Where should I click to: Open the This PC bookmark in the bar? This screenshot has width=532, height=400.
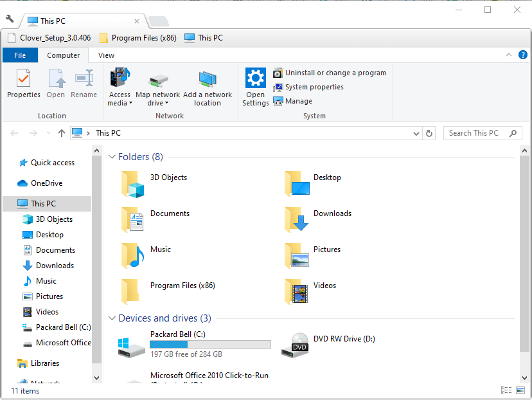pyautogui.click(x=204, y=38)
